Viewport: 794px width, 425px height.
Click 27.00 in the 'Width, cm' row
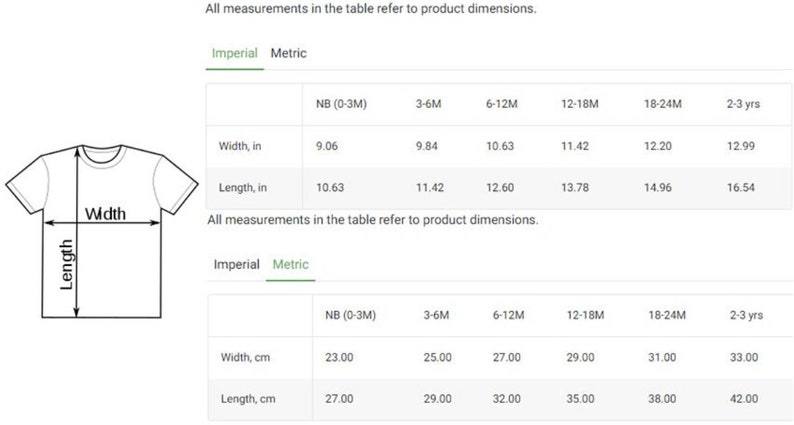pos(507,358)
